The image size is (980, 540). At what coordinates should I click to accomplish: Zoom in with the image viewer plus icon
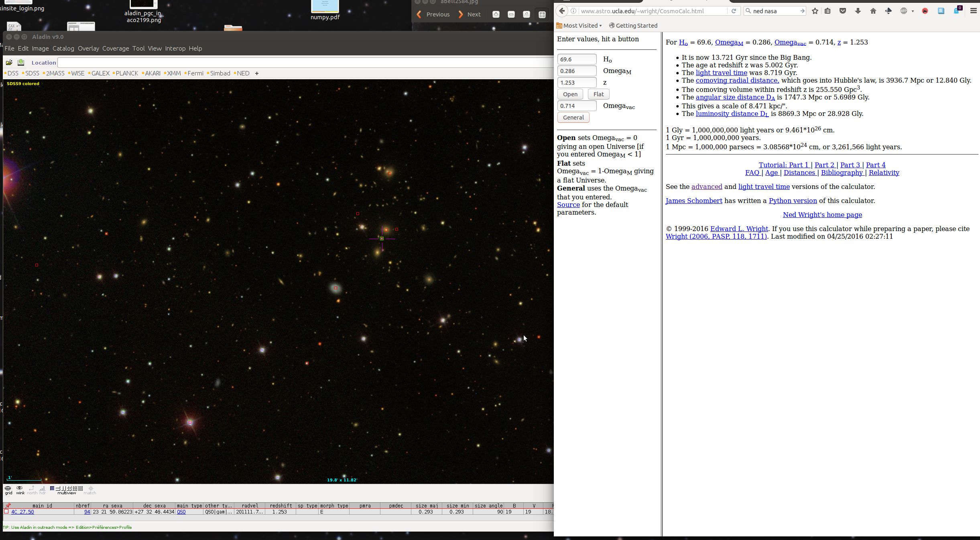tap(496, 14)
